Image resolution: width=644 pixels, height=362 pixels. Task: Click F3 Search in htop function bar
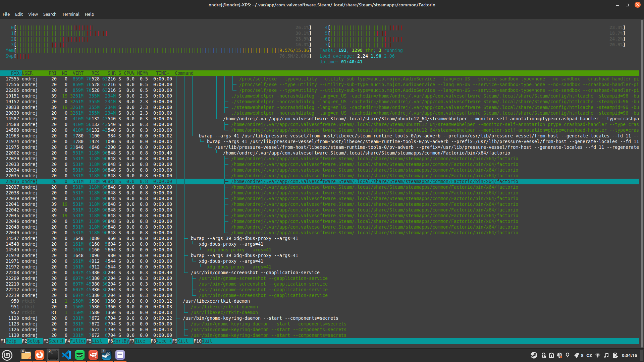(x=54, y=341)
